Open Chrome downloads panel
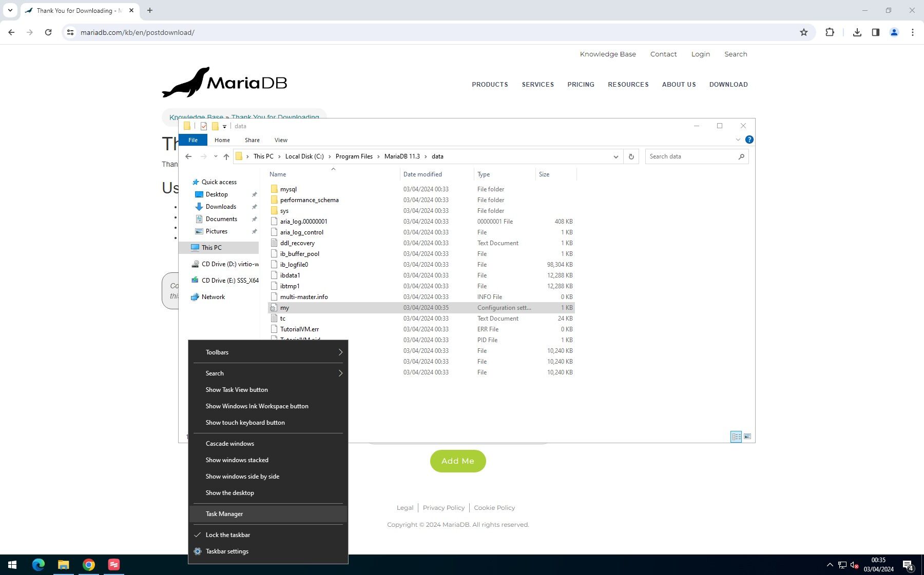This screenshot has height=575, width=924. pyautogui.click(x=857, y=32)
